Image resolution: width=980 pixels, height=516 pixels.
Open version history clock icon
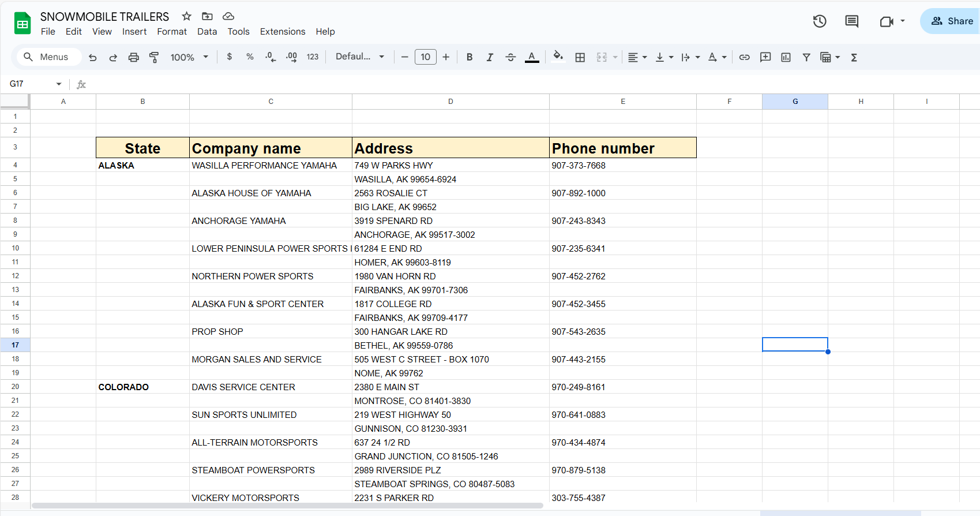click(820, 21)
